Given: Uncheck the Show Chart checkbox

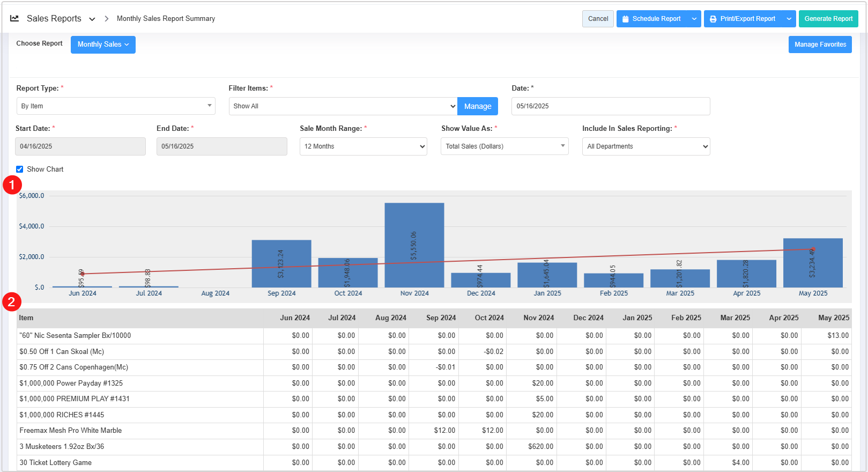Looking at the screenshot, I should click(x=20, y=169).
